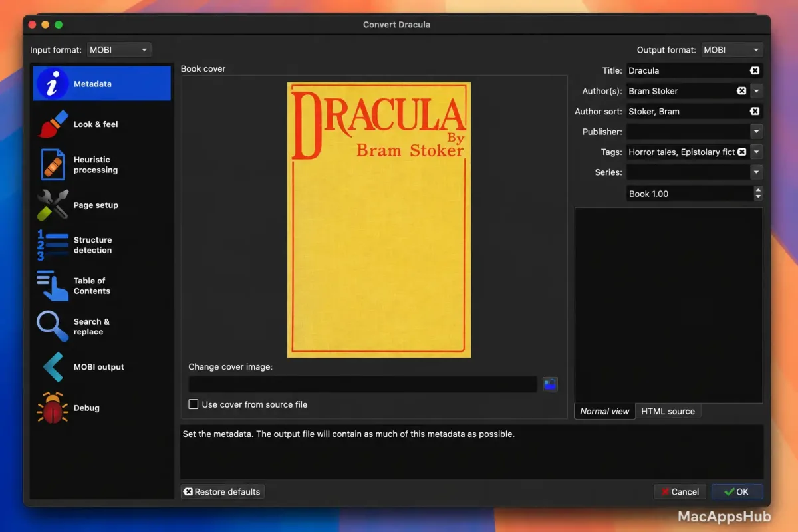798x532 pixels.
Task: Clear the Tags field X icon
Action: pos(741,152)
